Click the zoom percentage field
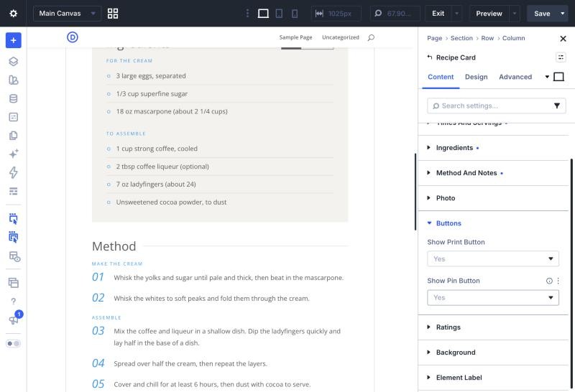The width and height of the screenshot is (575, 392). coord(395,14)
